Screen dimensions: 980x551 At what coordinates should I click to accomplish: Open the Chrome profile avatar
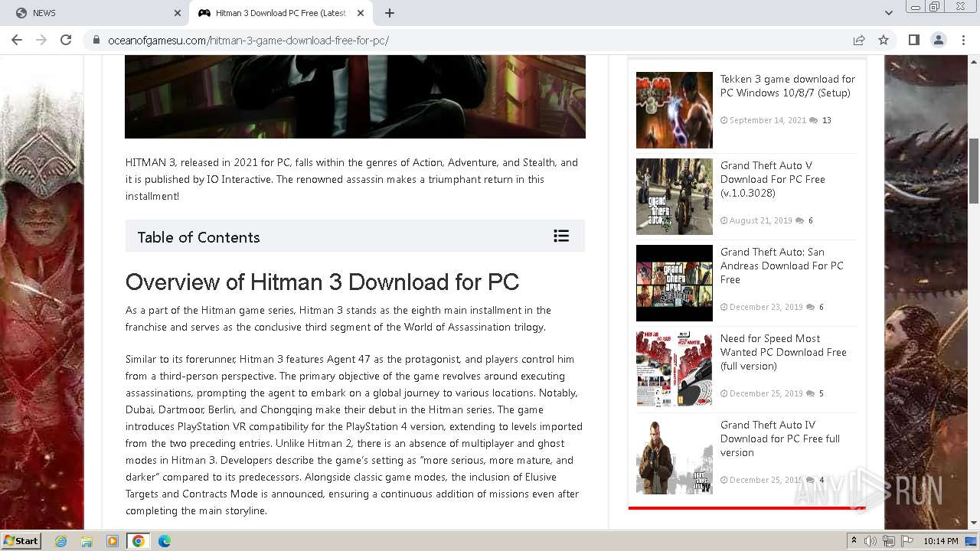pyautogui.click(x=938, y=40)
